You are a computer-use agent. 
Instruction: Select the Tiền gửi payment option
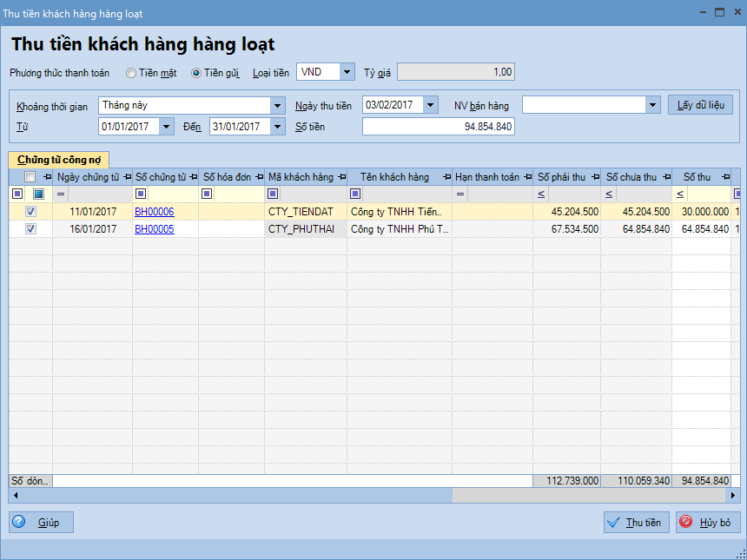tap(196, 73)
